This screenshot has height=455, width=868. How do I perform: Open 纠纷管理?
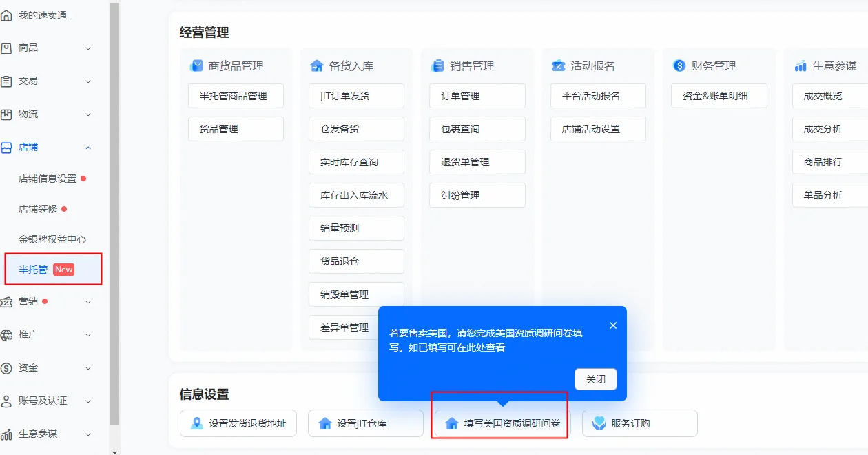pyautogui.click(x=477, y=195)
